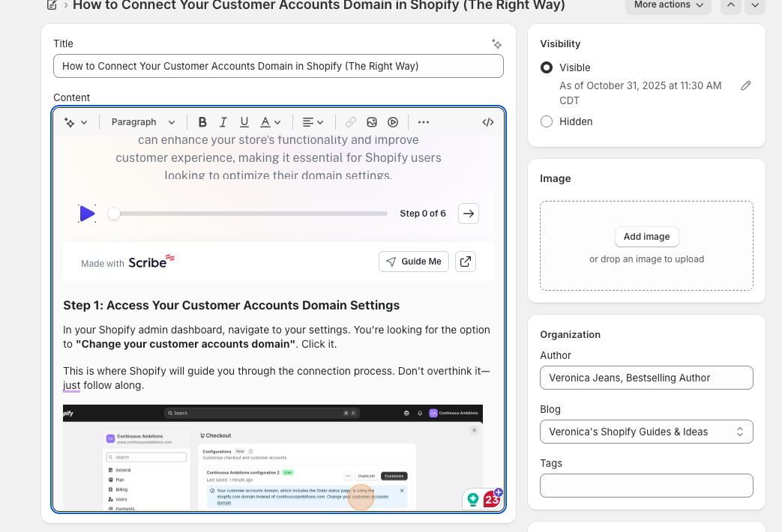The image size is (782, 532).
Task: Click the 'Step 0 of 6' label
Action: [x=423, y=214]
